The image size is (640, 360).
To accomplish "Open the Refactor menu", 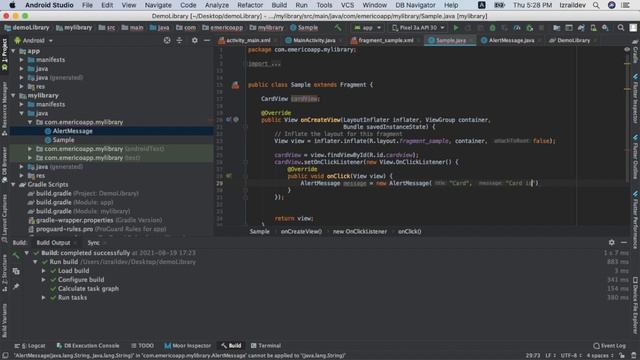I will (x=250, y=5).
